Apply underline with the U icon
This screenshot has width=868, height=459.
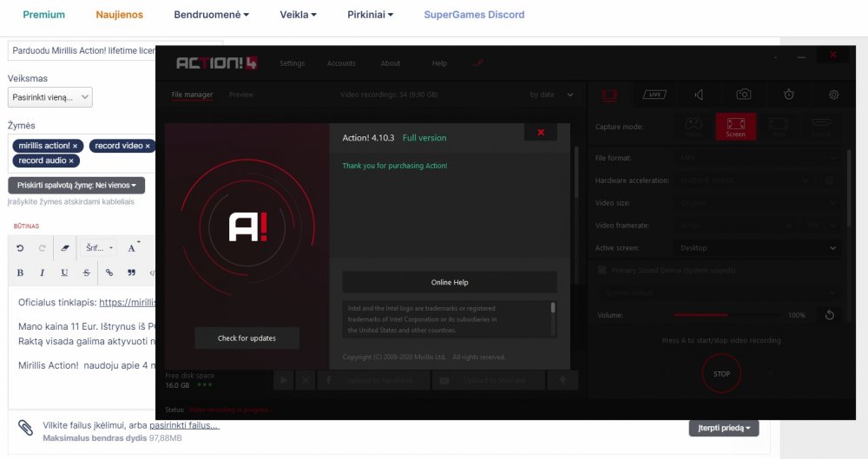(64, 272)
